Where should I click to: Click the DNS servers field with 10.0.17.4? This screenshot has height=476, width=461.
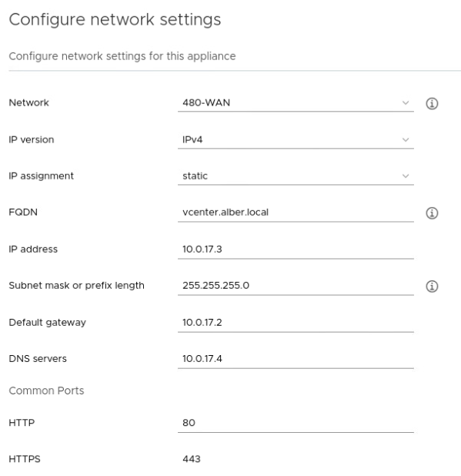pyautogui.click(x=296, y=360)
